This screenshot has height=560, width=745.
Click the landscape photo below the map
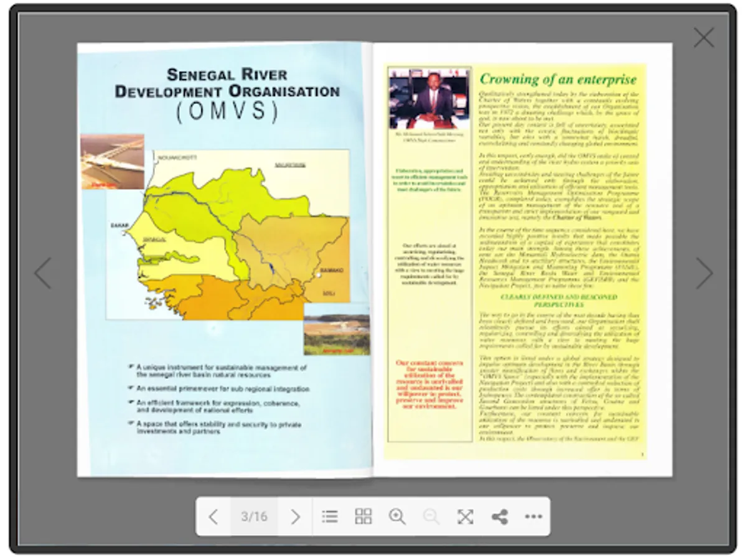point(337,329)
